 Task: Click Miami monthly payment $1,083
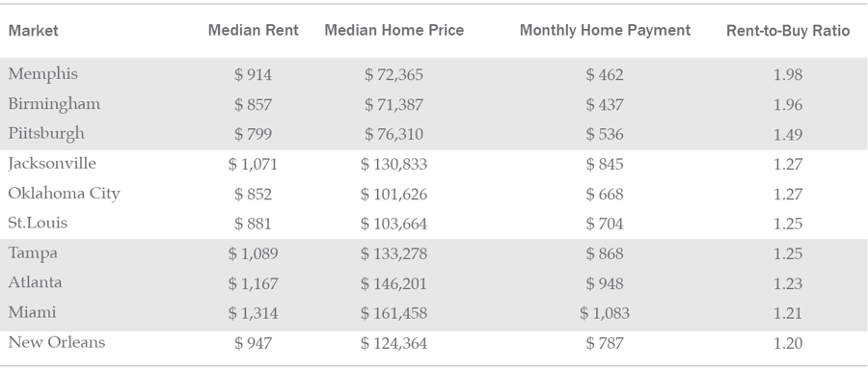[x=605, y=313]
